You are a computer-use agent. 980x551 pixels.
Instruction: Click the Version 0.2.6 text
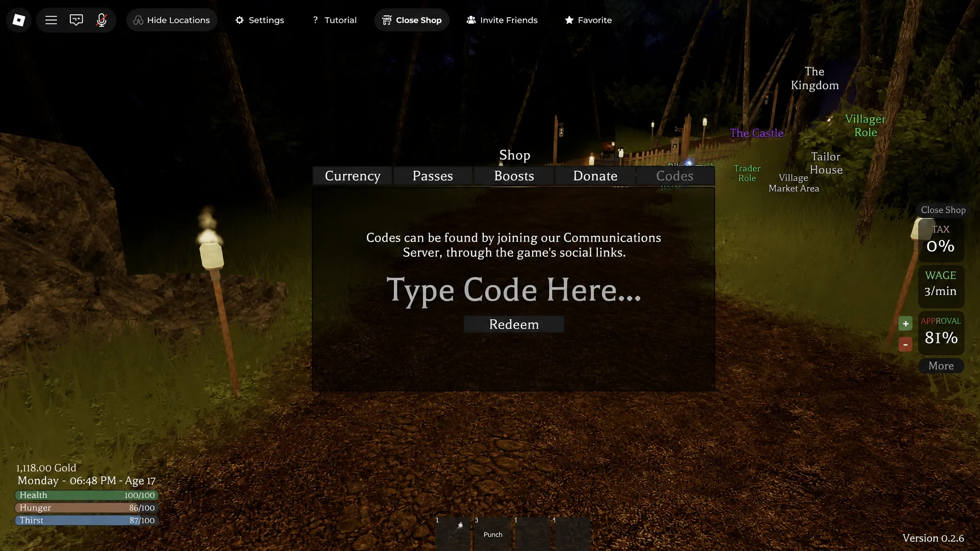(933, 538)
